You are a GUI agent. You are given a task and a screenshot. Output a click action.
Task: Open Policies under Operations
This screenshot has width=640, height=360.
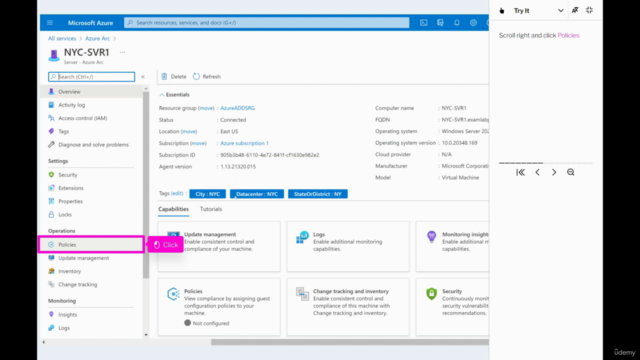[x=91, y=244]
